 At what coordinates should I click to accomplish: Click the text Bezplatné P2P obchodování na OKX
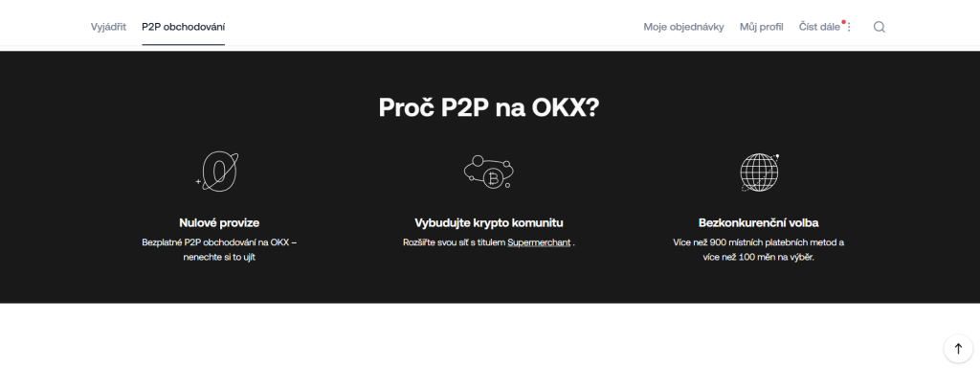pyautogui.click(x=215, y=242)
